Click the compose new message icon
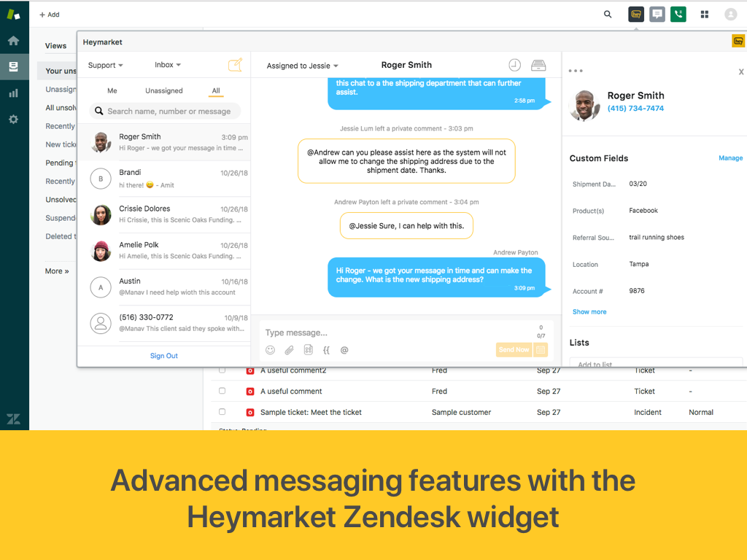747x560 pixels. (x=236, y=65)
